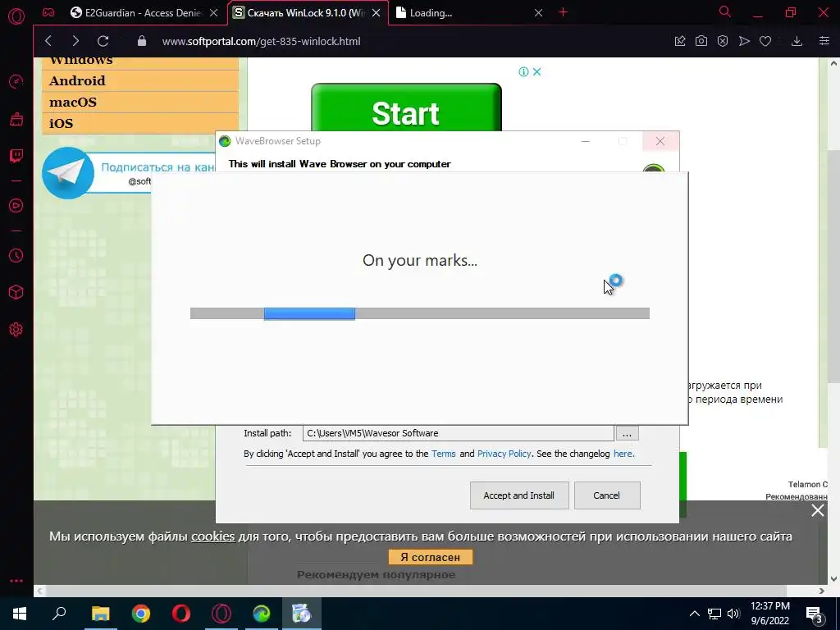Image resolution: width=840 pixels, height=630 pixels.
Task: Open File Explorer from taskbar
Action: click(100, 614)
